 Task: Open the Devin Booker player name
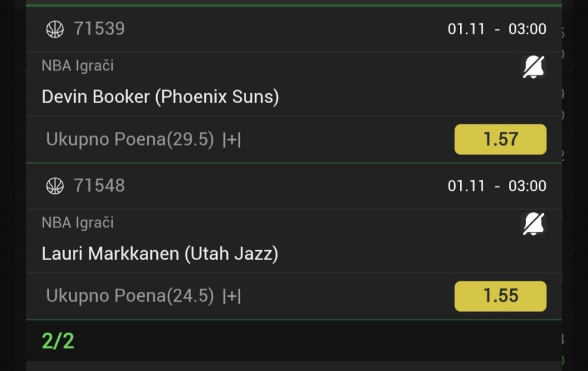(96, 97)
